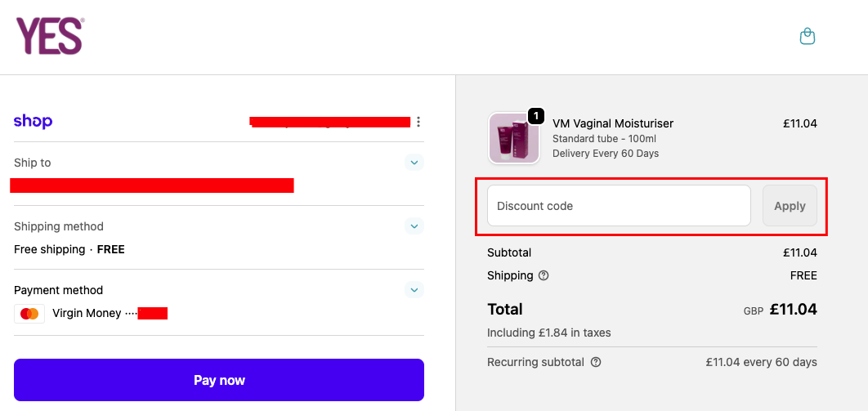Click the Mastercard card icon
868x411 pixels.
pos(29,314)
